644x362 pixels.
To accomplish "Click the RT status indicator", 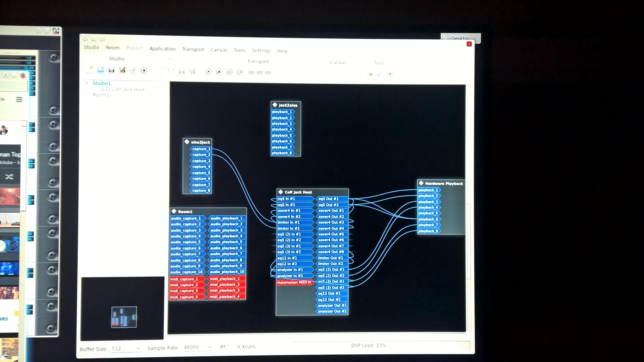I will [223, 347].
